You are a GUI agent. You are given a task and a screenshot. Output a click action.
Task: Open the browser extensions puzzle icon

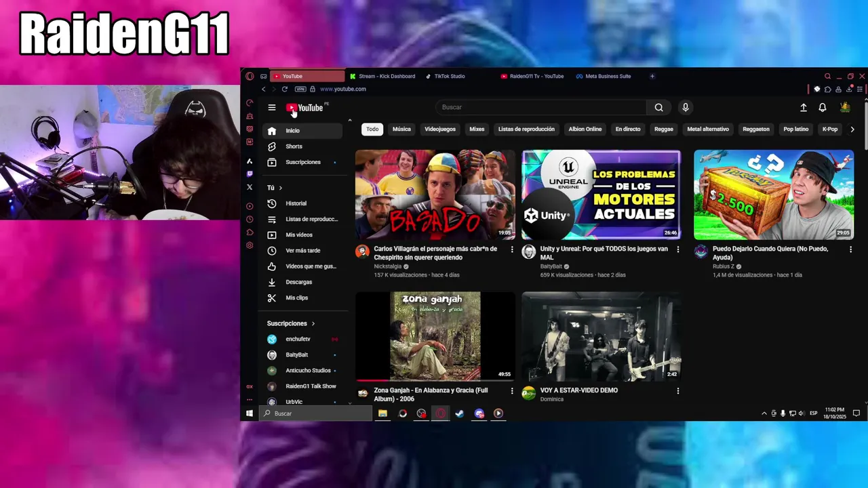coord(827,89)
